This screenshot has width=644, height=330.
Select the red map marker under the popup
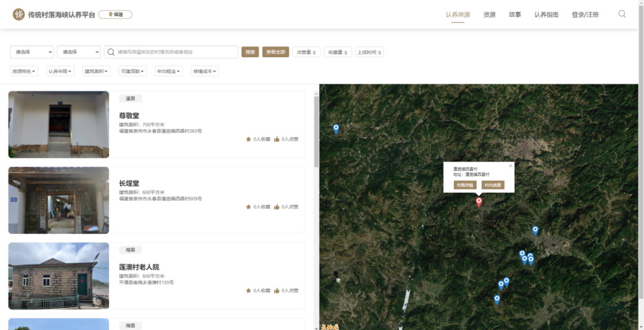(x=479, y=202)
